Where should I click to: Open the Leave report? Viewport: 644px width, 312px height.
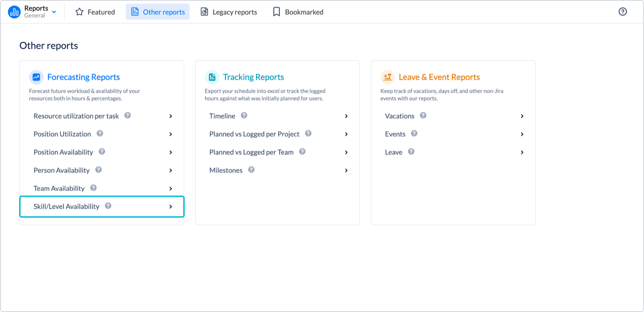pos(394,152)
